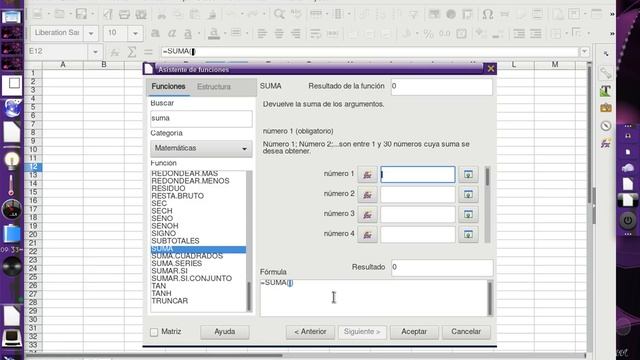Open the globe browser icon in left dock
Viewport: 640px width, 360px height.
pyautogui.click(x=12, y=109)
